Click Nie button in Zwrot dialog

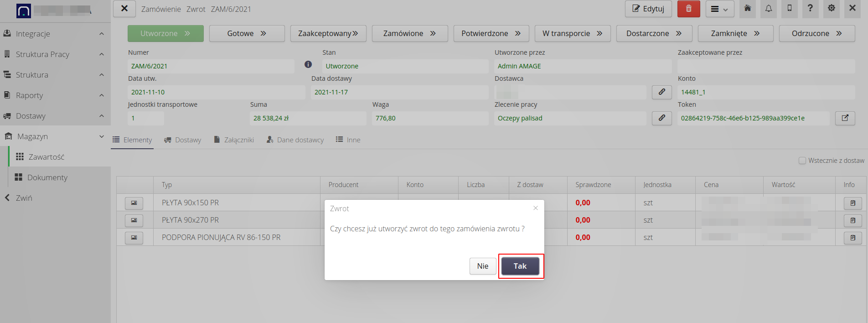tap(482, 266)
